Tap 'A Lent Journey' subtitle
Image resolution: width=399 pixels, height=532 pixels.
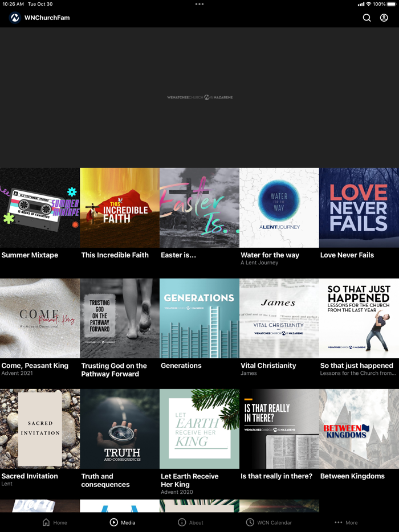click(259, 263)
